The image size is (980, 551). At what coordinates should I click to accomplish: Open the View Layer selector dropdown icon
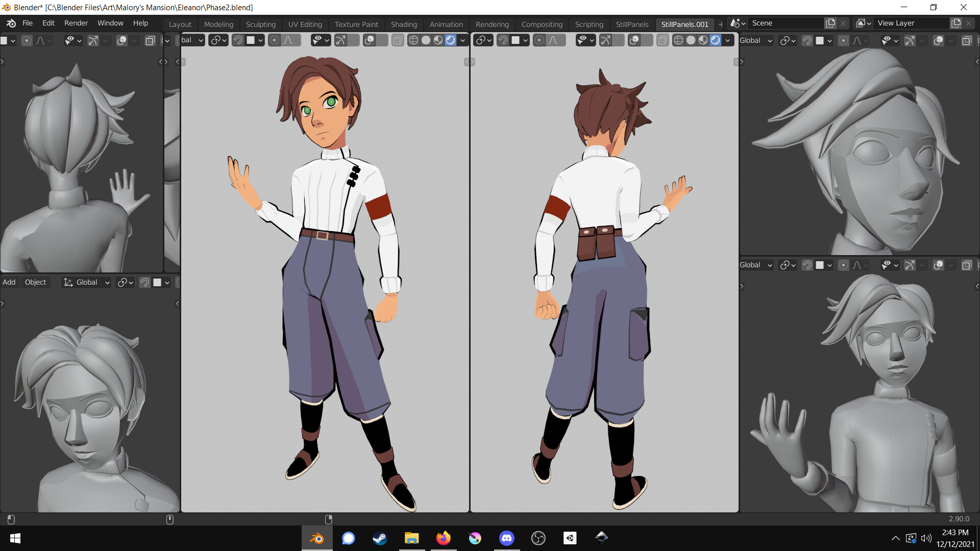point(863,23)
